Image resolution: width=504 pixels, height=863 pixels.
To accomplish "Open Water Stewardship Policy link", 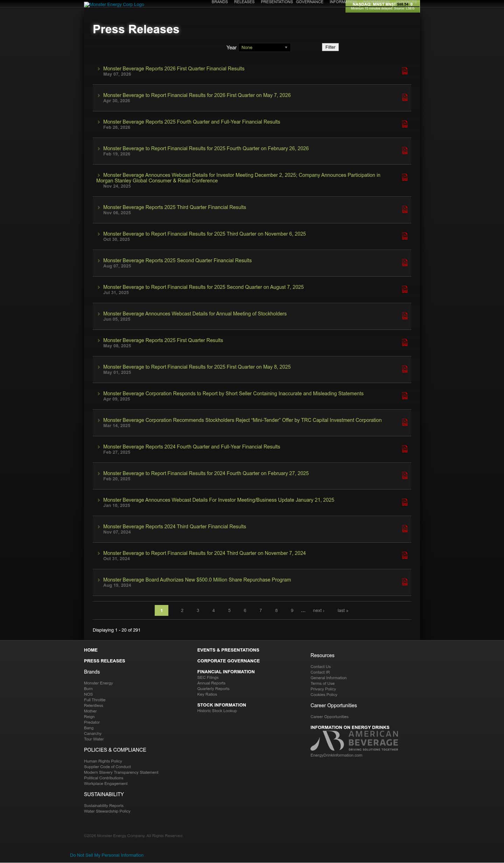I will point(107,811).
